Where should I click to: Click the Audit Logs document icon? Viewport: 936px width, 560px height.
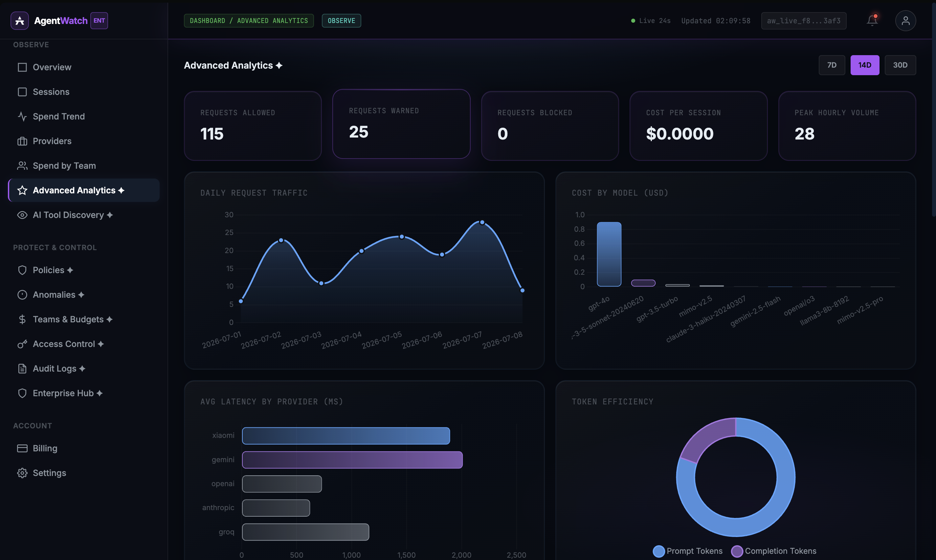click(22, 369)
